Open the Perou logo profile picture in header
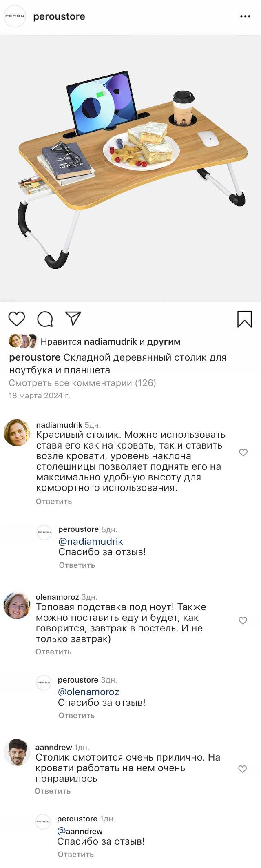The height and width of the screenshot is (868, 261). click(15, 16)
